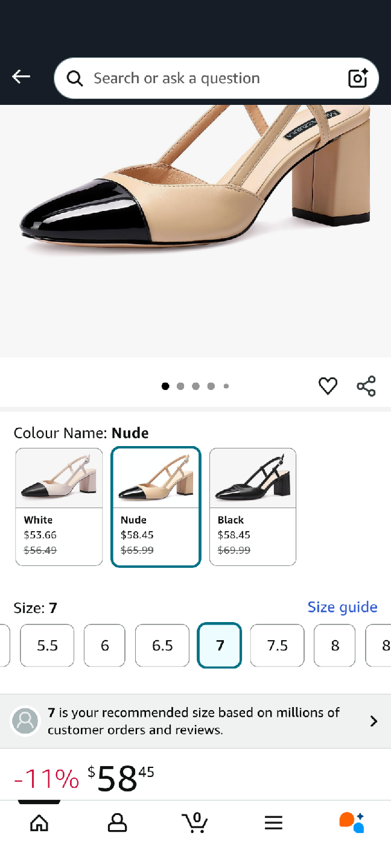This screenshot has width=391, height=868.
Task: Click the search input field
Action: pyautogui.click(x=205, y=78)
